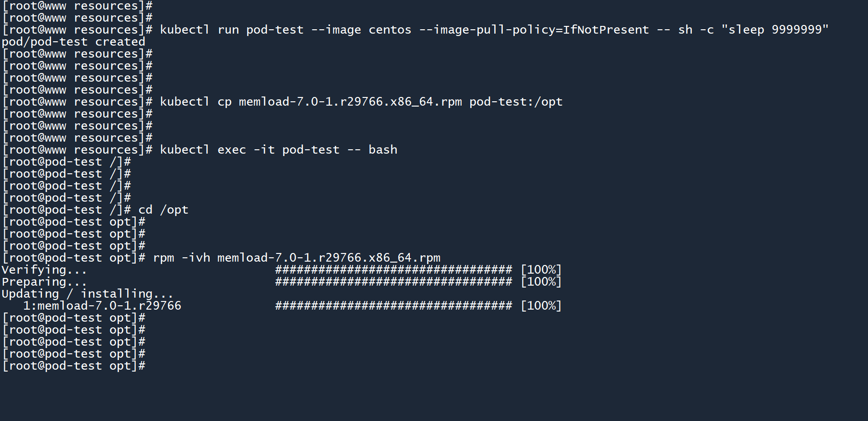Click the 'cd /opt' command

[x=163, y=210]
